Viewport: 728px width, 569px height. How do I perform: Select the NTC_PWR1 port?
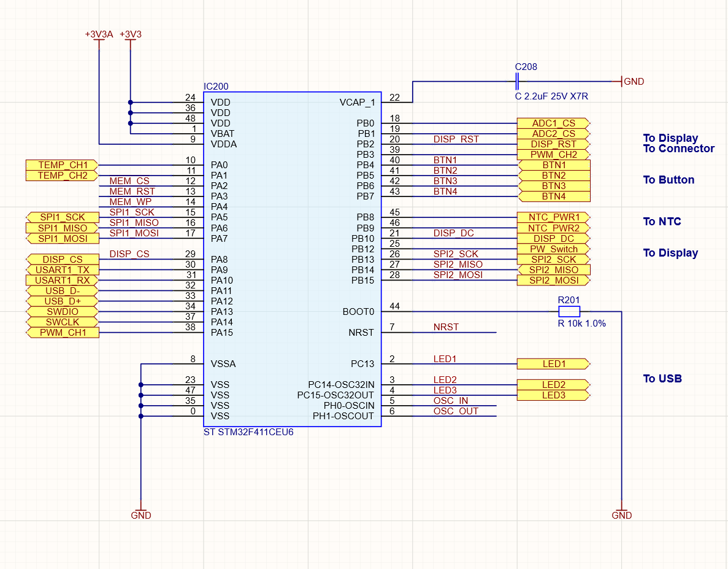tap(553, 217)
